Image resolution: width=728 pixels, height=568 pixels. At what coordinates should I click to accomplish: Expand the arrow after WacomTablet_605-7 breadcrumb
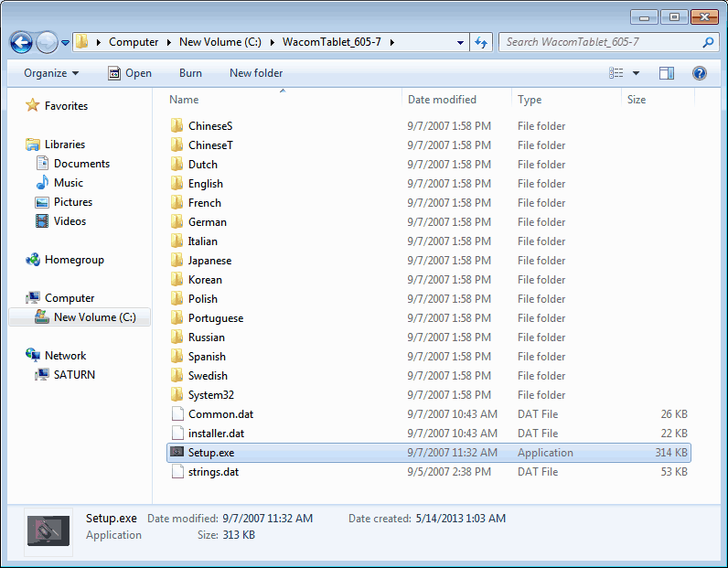[392, 42]
